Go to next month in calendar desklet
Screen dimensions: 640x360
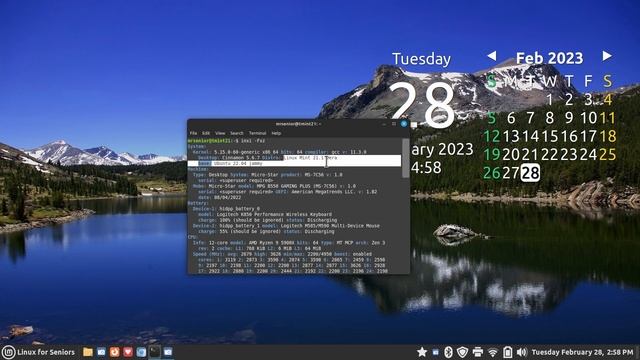(607, 56)
